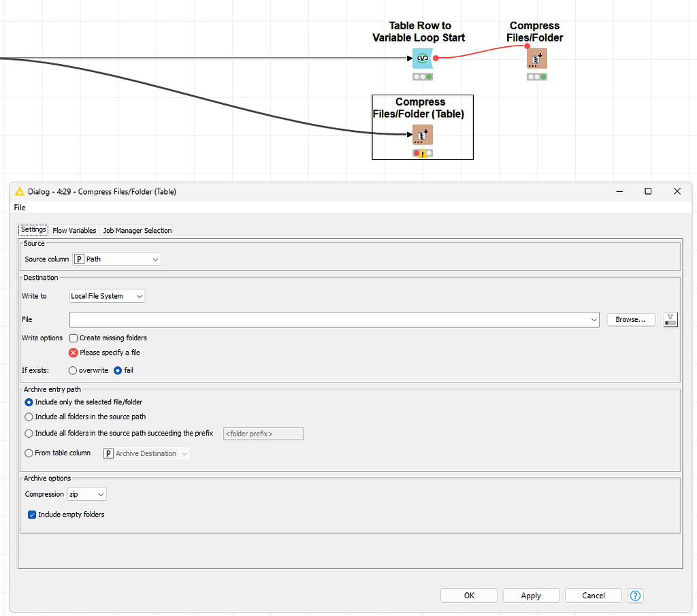697x616 pixels.
Task: Click the red flow variable output port of Loop Start
Action: click(x=436, y=59)
